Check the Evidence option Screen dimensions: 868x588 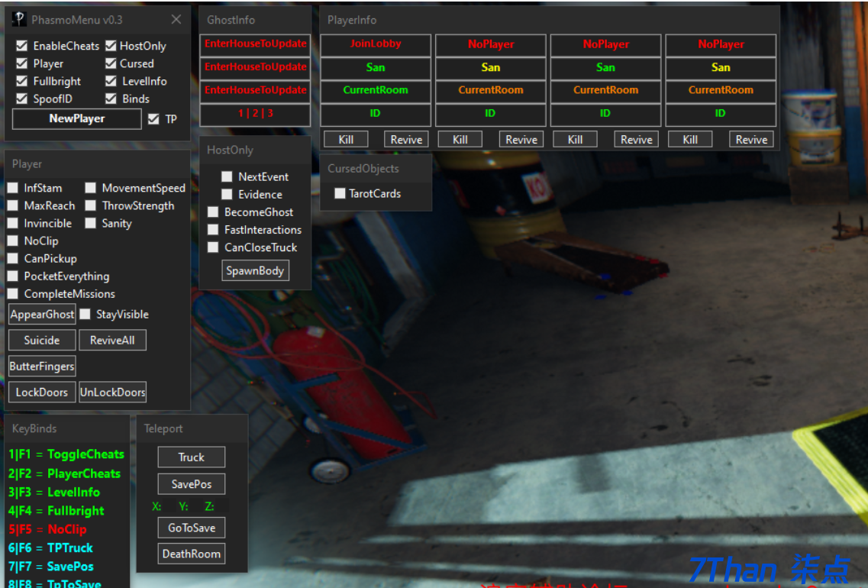[x=227, y=194]
